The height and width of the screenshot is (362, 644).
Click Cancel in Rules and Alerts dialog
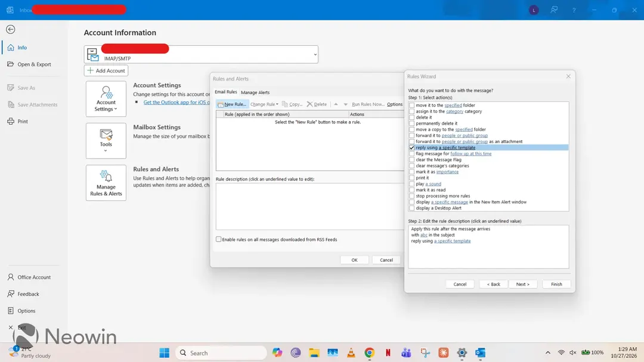tap(386, 260)
